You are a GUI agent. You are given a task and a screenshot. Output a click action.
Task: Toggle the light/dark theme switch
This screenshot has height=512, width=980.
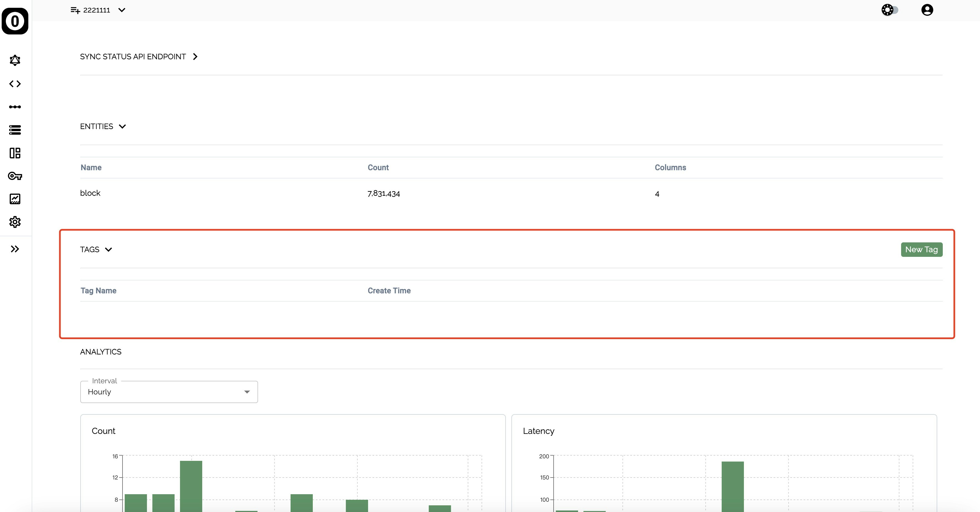[x=890, y=10]
